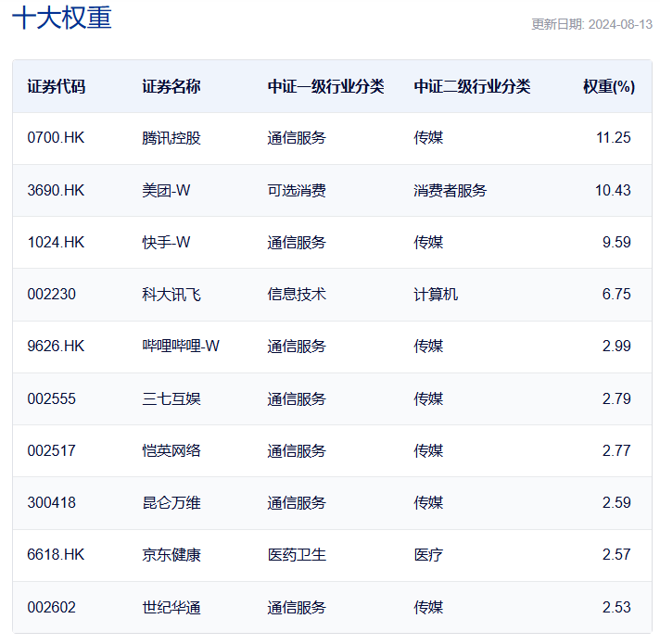Viewport: 660px width, 644px height.
Task: Select security code 1024.HK
Action: 56,242
